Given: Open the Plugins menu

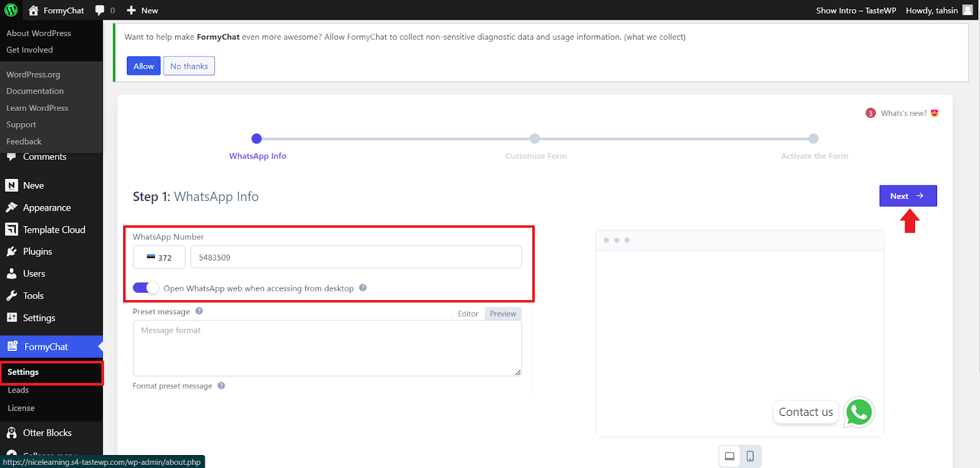Looking at the screenshot, I should tap(37, 252).
